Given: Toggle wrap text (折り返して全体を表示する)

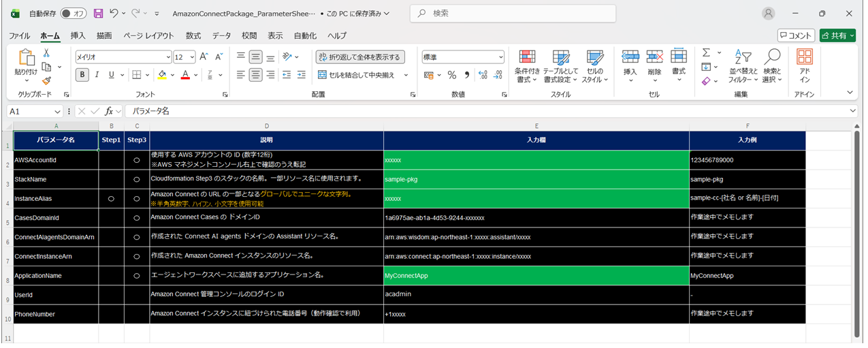Looking at the screenshot, I should pyautogui.click(x=360, y=57).
